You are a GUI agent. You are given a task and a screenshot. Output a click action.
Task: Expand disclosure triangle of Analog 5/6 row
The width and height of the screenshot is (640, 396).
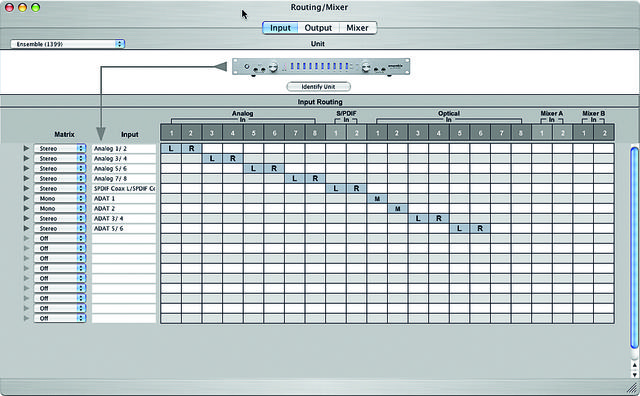click(x=27, y=168)
